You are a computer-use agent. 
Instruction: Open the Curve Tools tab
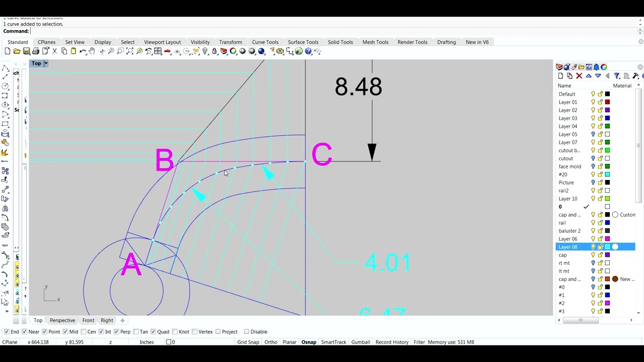[265, 42]
